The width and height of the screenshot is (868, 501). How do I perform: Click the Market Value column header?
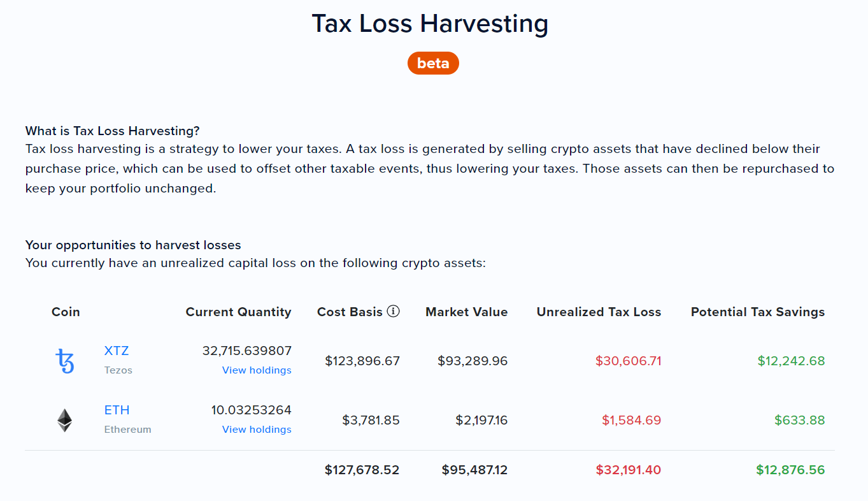pos(467,312)
